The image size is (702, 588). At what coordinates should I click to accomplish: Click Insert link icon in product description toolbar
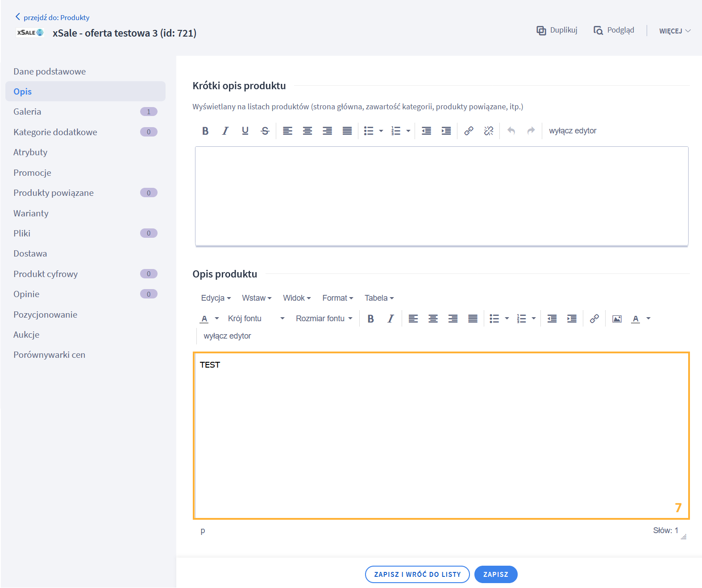coord(594,319)
